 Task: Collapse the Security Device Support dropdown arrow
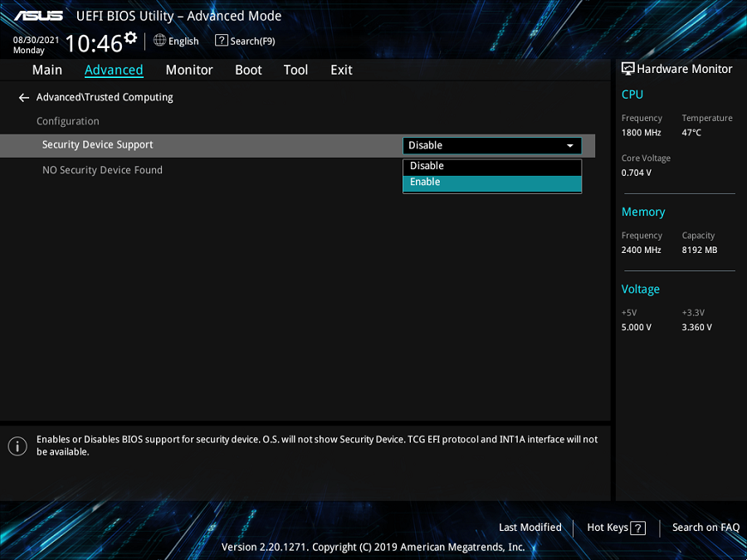[569, 146]
